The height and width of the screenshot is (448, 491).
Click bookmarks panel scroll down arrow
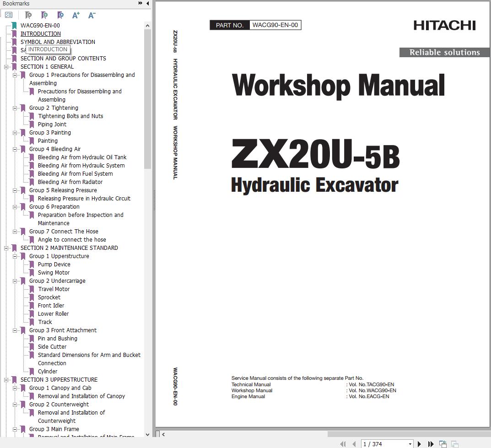click(x=147, y=434)
